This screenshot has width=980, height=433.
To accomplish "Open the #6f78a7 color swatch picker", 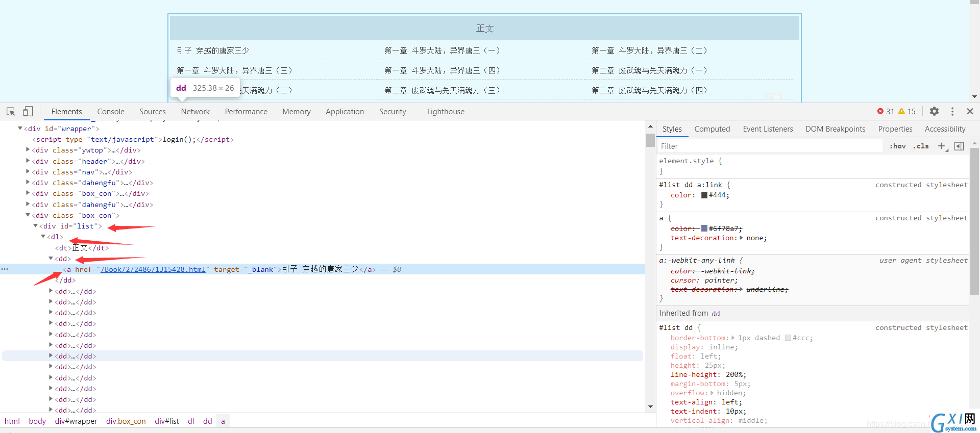I will point(704,228).
